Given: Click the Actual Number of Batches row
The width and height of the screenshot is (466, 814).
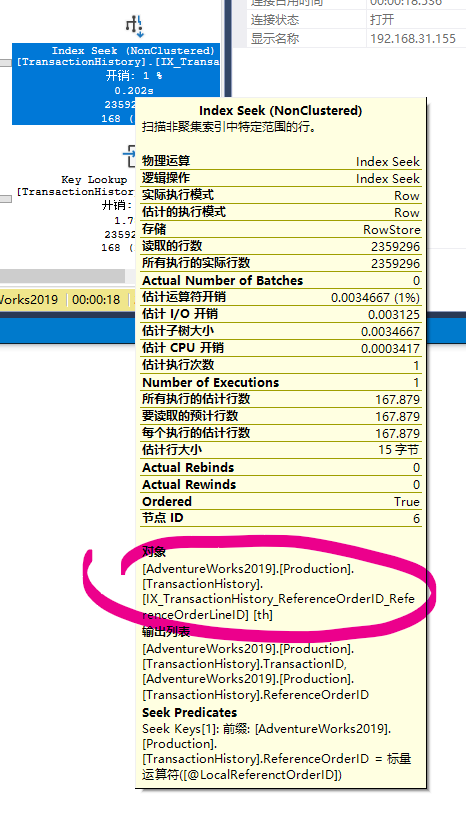Looking at the screenshot, I should [x=281, y=280].
